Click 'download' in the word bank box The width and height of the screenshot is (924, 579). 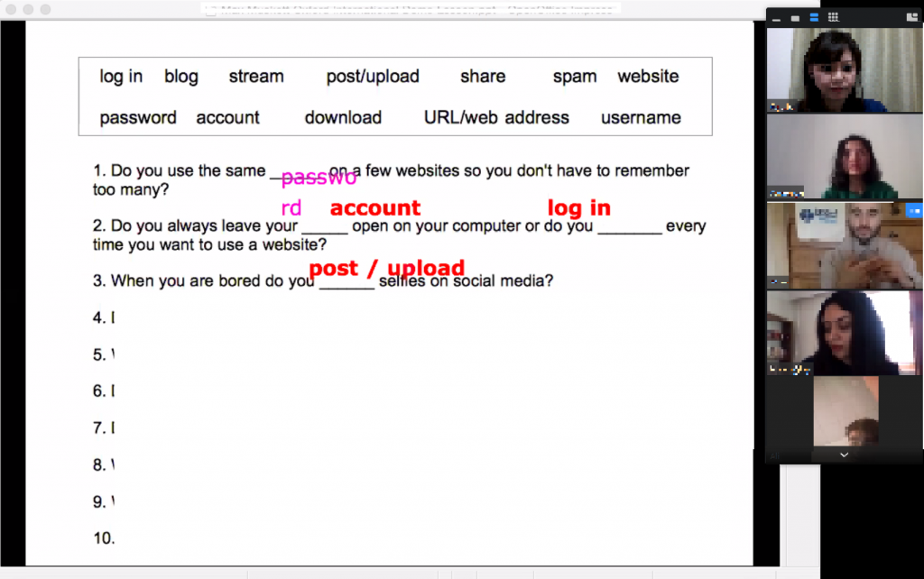click(343, 117)
